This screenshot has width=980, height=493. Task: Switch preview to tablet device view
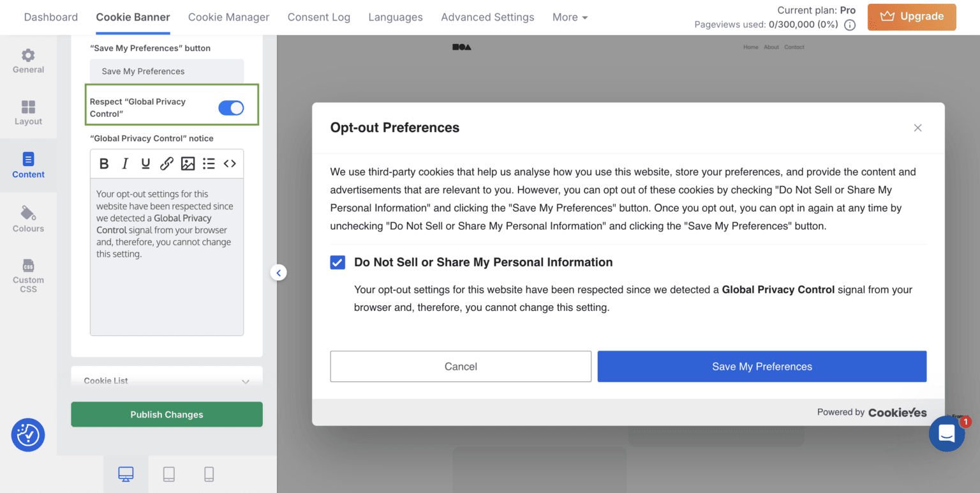168,474
